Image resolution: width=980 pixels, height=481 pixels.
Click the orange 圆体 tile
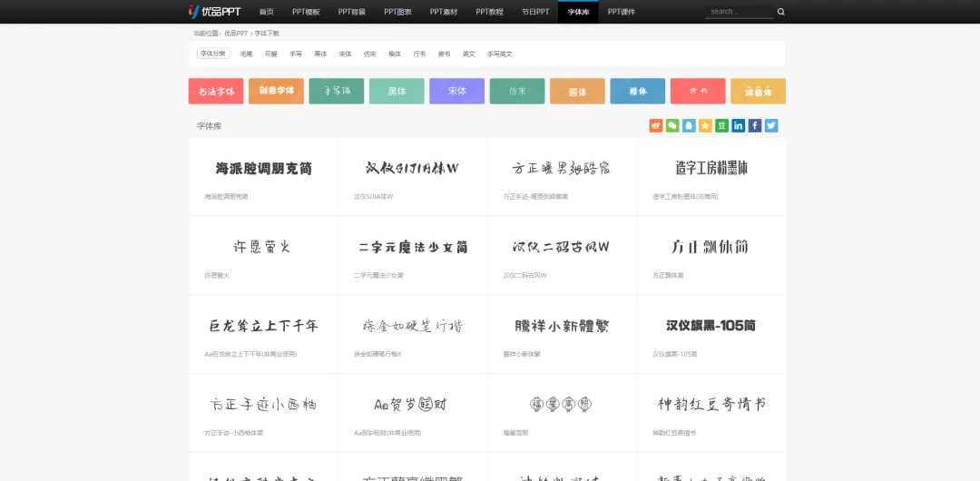coord(577,92)
